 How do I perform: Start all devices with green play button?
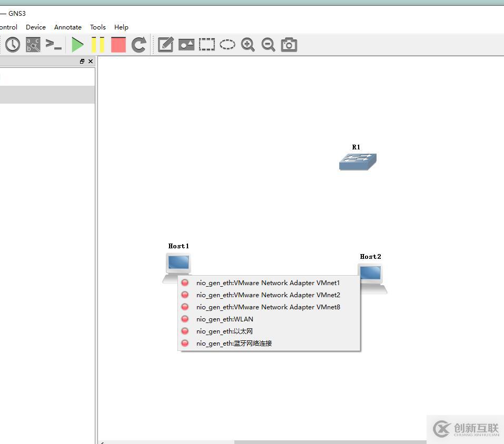[x=77, y=45]
